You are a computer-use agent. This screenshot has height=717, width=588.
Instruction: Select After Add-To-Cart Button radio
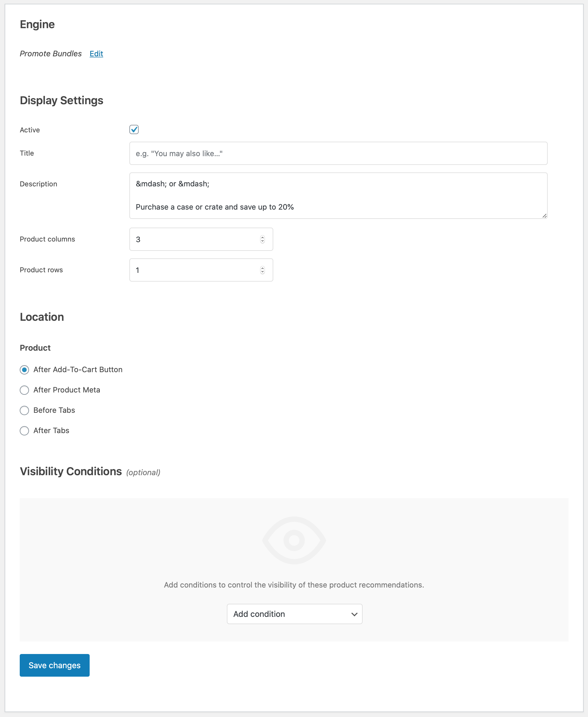coord(24,370)
